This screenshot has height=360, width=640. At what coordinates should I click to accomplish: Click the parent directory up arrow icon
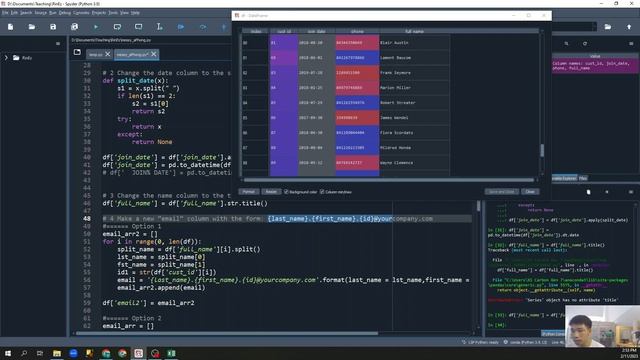pyautogui.click(x=629, y=27)
